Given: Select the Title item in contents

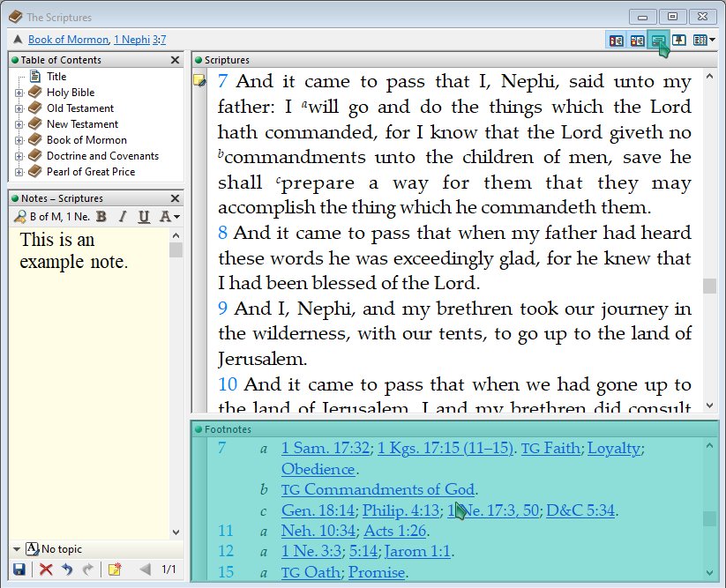Looking at the screenshot, I should coord(56,77).
